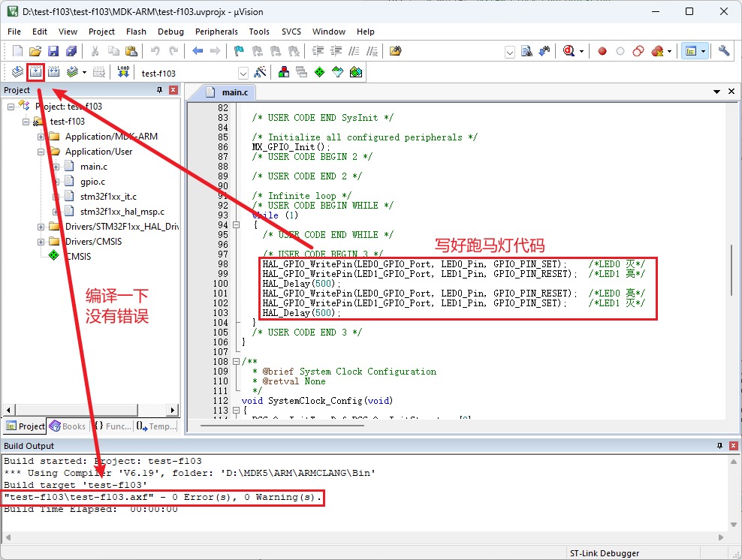Viewport: 742px width, 560px height.
Task: Click the Rebuild all target files icon
Action: (x=53, y=72)
